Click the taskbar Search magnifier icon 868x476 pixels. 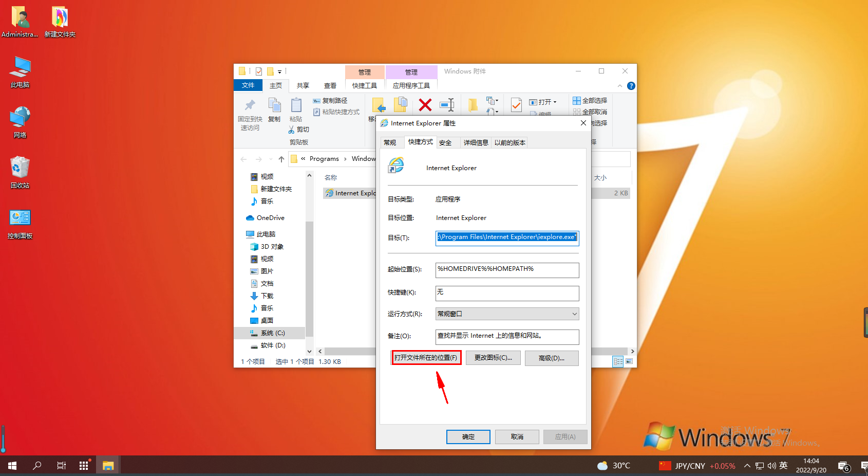pyautogui.click(x=37, y=466)
